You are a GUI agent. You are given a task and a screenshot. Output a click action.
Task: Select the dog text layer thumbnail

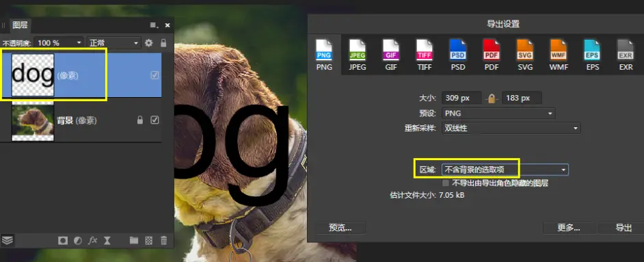coord(33,75)
